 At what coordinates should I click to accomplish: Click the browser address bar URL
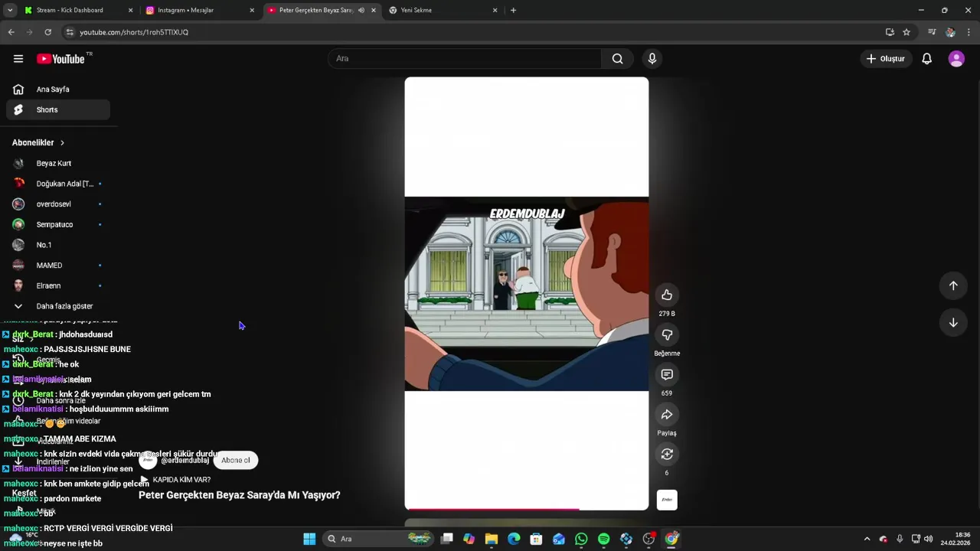pos(134,32)
